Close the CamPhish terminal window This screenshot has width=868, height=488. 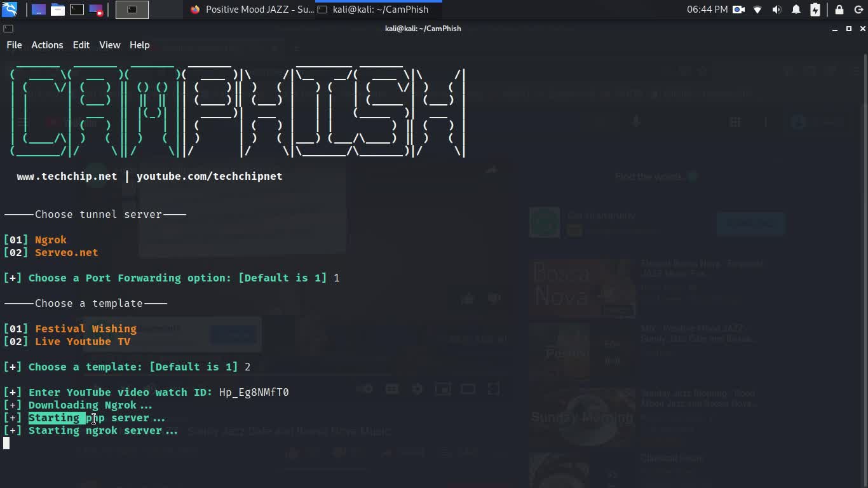coord(862,29)
